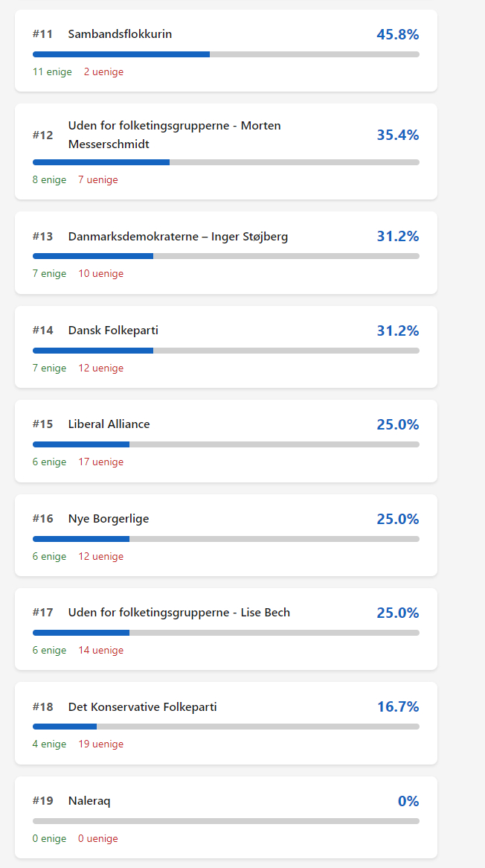Click "0 enige" under Naleraq
485x868 pixels.
click(x=49, y=839)
